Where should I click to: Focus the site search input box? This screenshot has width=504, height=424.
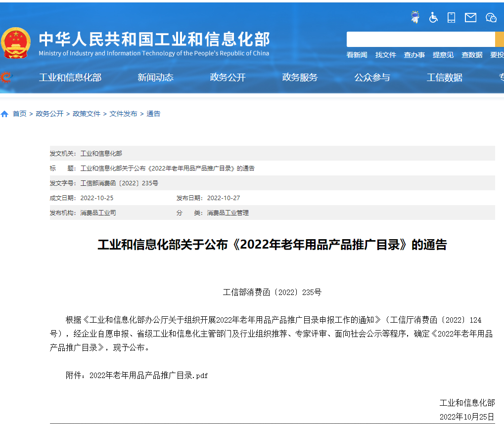pos(420,39)
